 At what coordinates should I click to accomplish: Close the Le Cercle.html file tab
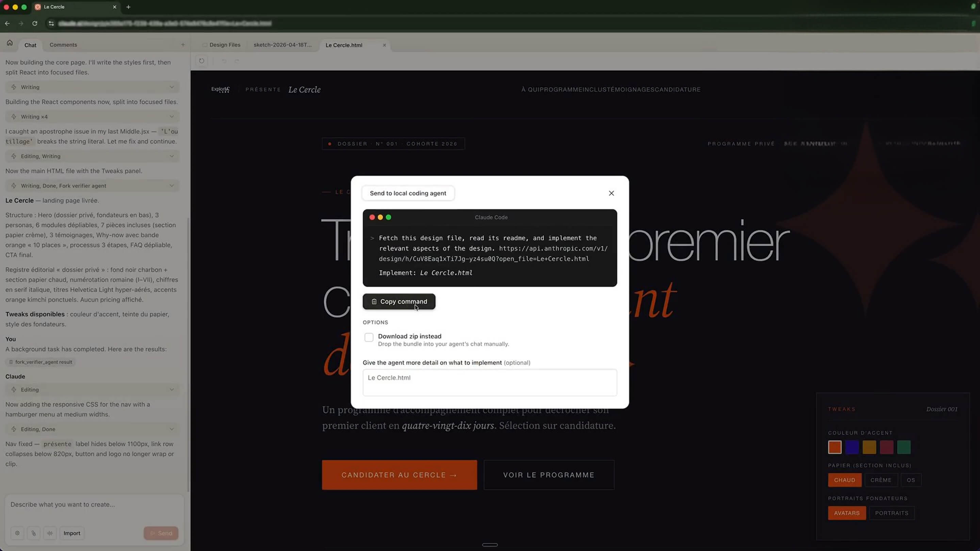click(384, 45)
